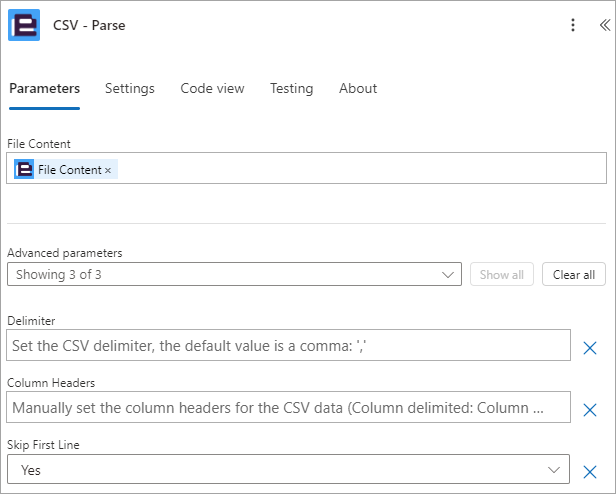Screen dimensions: 616x494
Task: Focus the Delimiter input field
Action: (288, 345)
